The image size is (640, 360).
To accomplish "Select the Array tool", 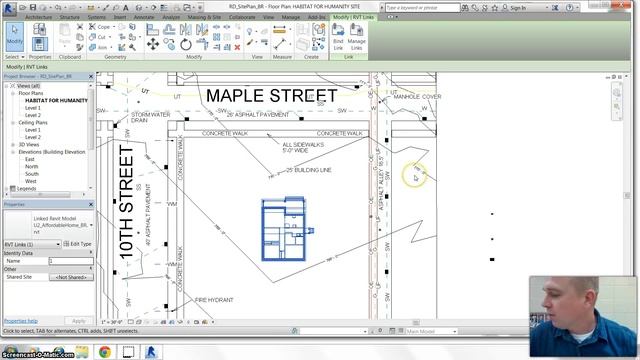I will coord(216,37).
